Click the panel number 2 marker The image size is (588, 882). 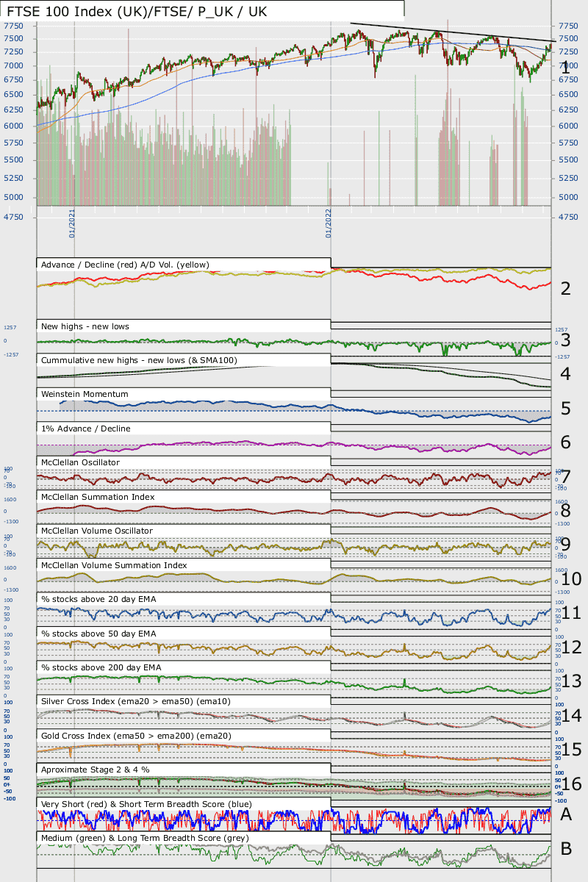(x=565, y=288)
